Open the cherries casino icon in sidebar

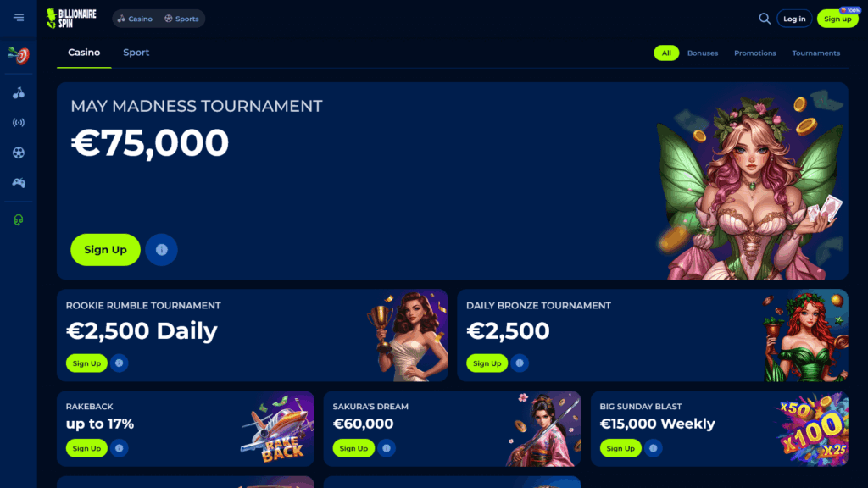(x=19, y=93)
